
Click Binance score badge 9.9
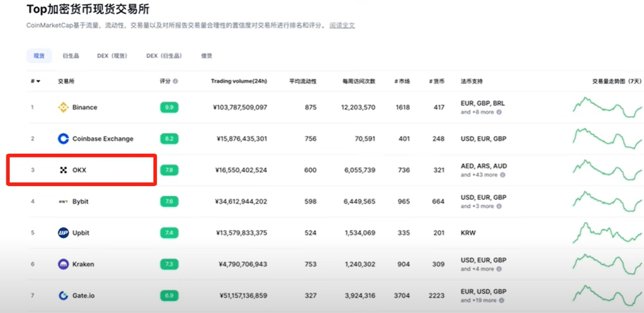[169, 108]
